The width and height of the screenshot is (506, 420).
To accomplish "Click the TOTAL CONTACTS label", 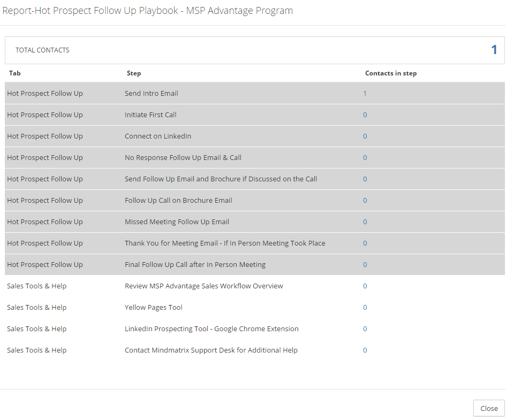I will pos(42,50).
